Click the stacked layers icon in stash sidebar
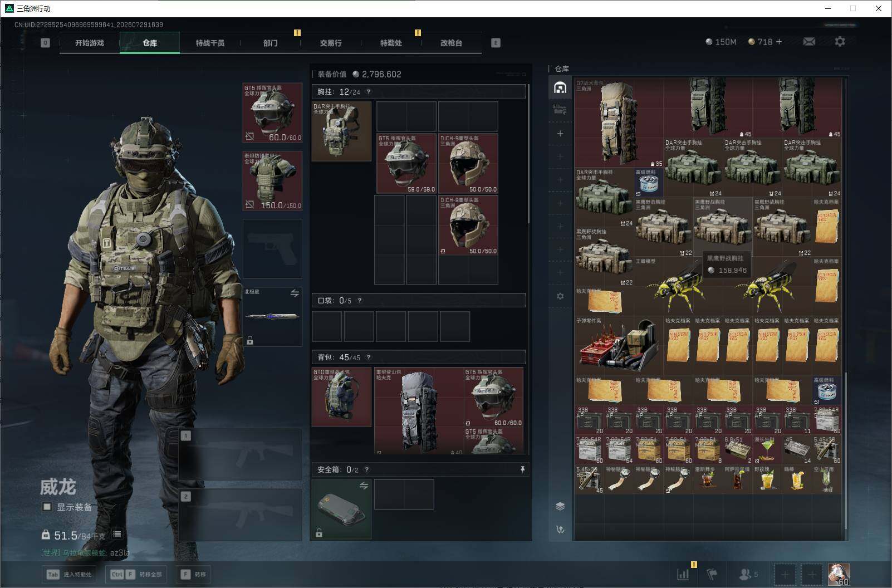The image size is (892, 588). pos(560,506)
